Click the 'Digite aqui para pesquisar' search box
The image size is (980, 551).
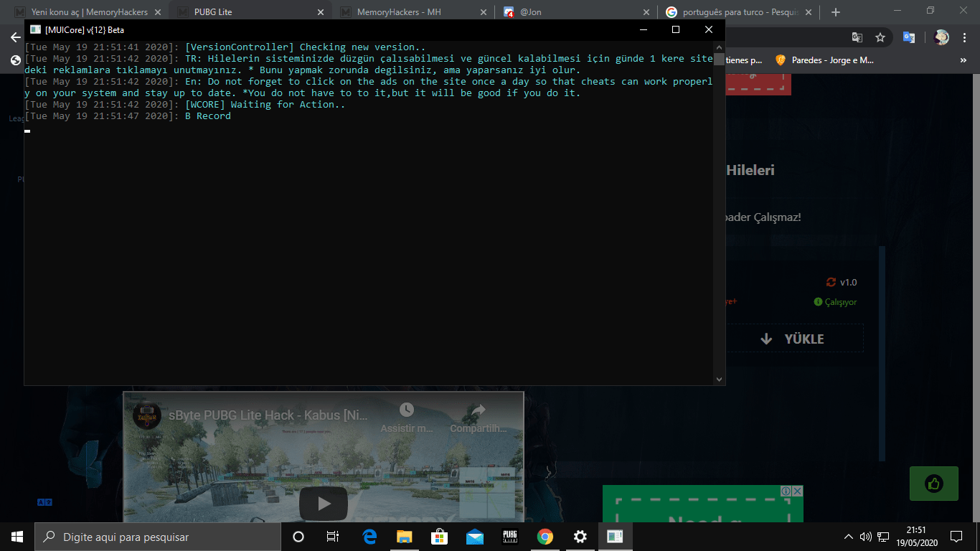[158, 537]
